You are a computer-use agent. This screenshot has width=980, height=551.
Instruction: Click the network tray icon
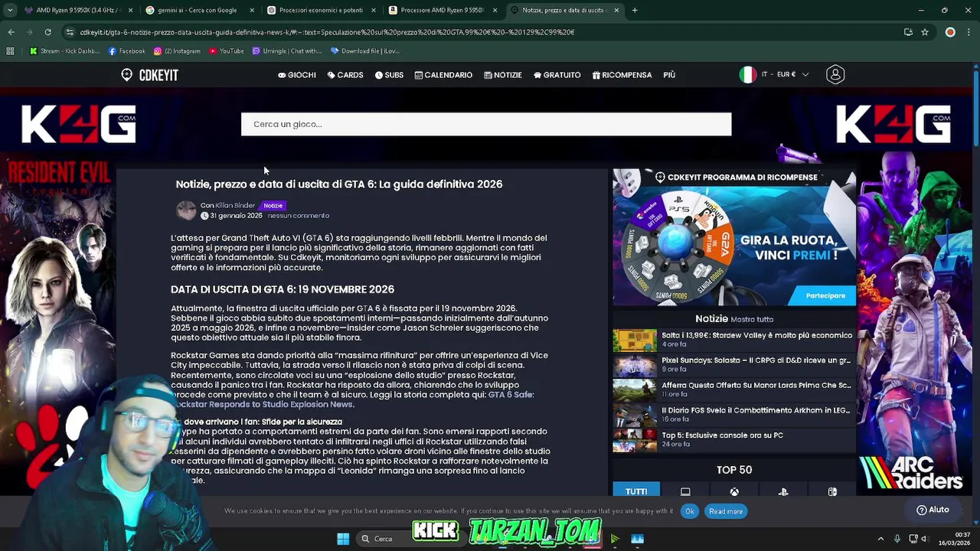913,539
